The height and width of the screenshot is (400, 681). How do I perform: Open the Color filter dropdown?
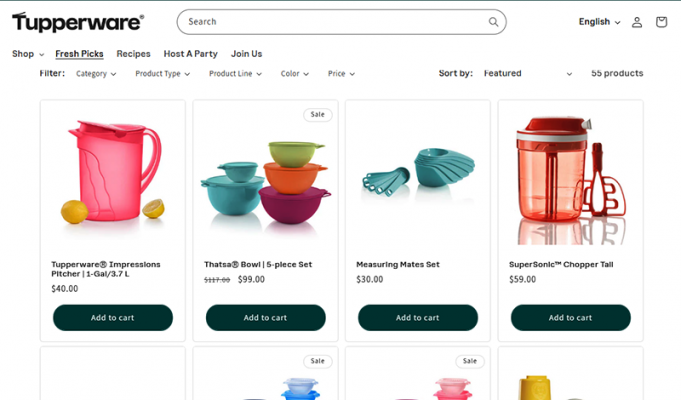295,74
